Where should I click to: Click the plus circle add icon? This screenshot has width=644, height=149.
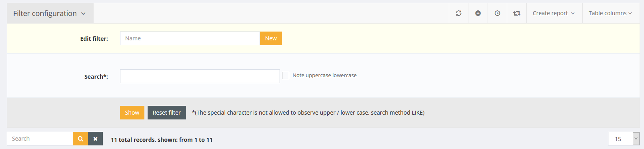478,13
